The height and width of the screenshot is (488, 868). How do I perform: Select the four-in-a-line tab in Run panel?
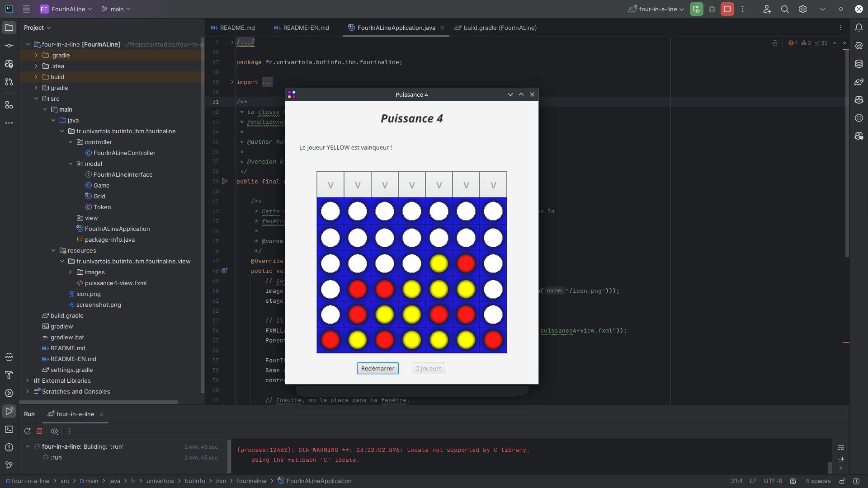pyautogui.click(x=75, y=414)
